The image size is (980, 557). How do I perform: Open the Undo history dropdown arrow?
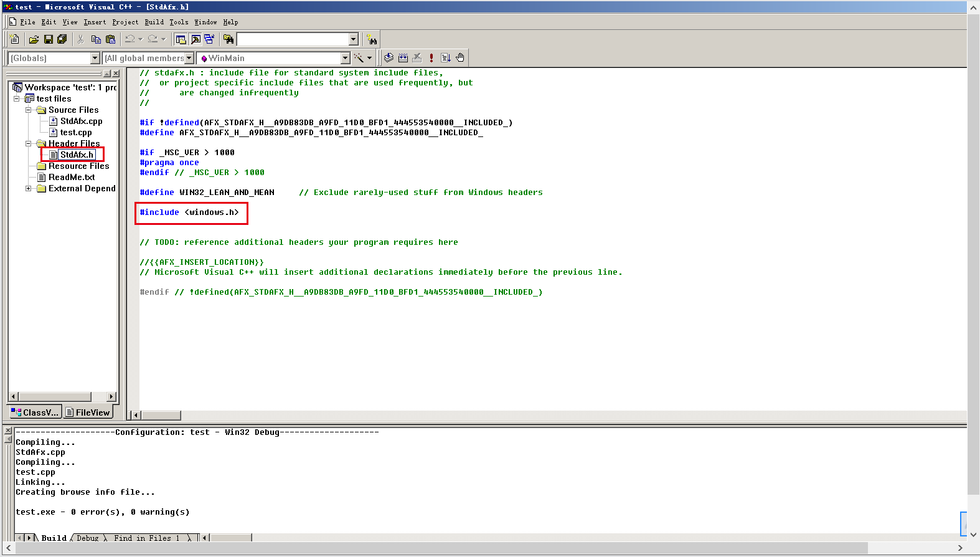(x=140, y=39)
